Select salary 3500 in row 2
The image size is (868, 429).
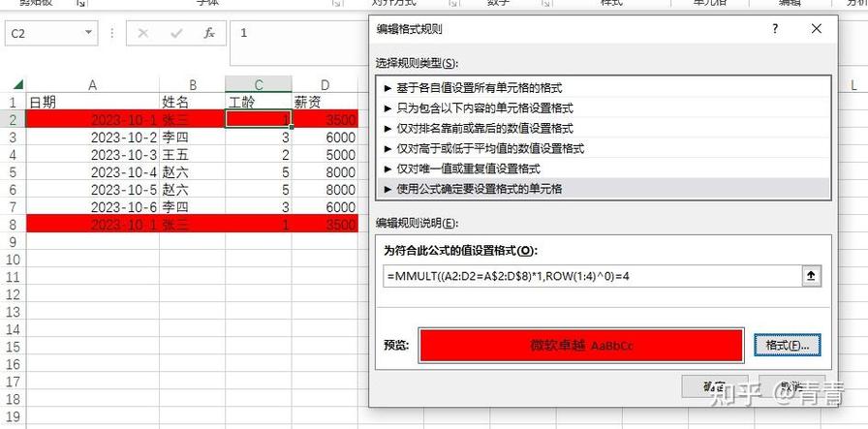point(325,119)
